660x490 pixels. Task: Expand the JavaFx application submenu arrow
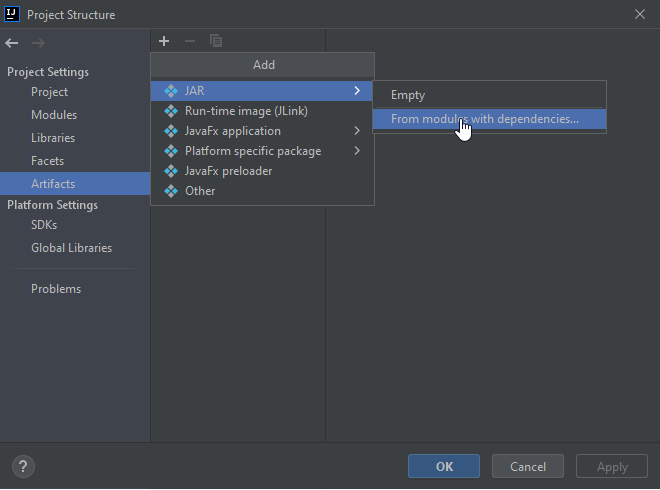tap(357, 131)
